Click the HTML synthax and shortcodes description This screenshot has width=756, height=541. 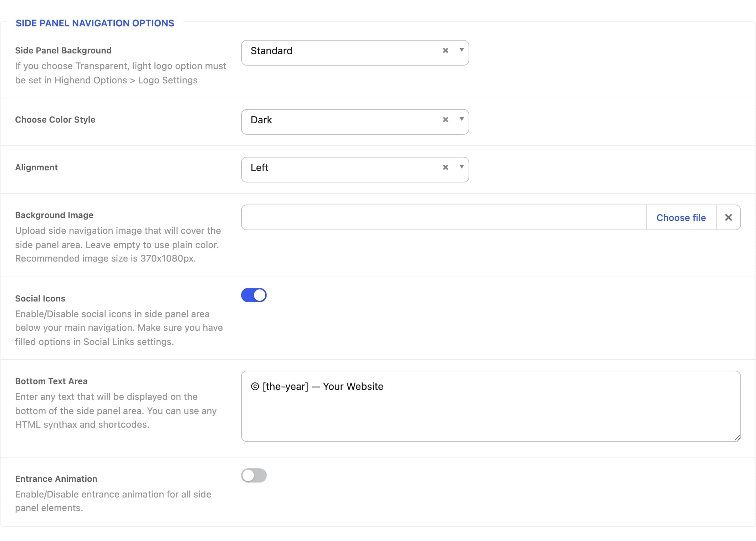116,411
